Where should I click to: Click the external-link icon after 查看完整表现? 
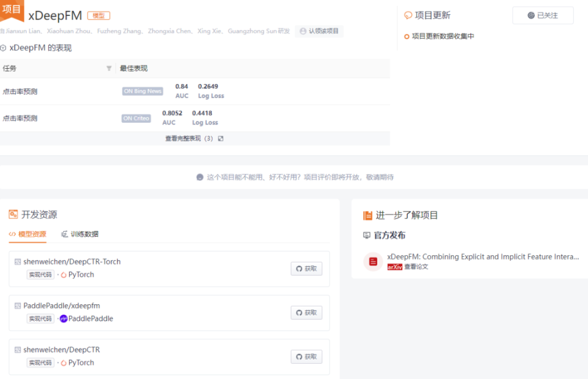coord(219,138)
